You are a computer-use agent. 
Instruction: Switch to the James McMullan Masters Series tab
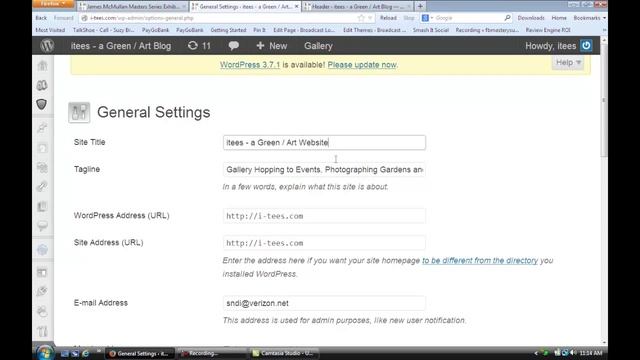point(133,7)
